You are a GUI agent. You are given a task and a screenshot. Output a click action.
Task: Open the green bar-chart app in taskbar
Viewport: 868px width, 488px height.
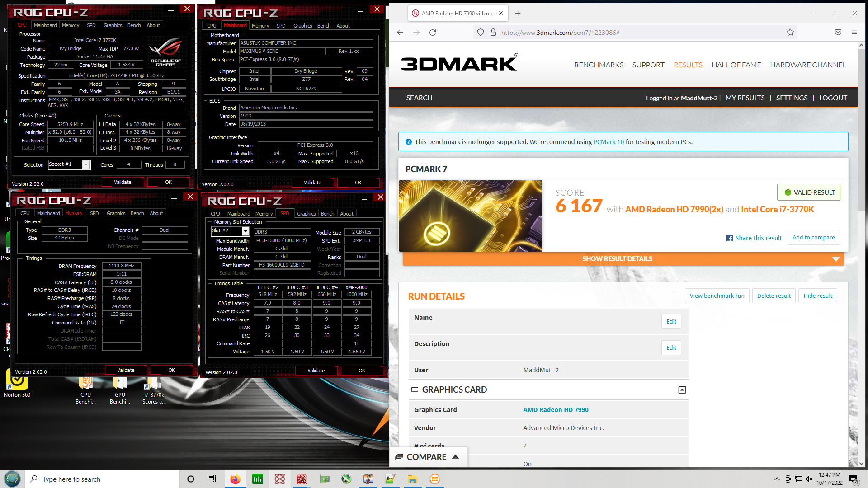[258, 479]
